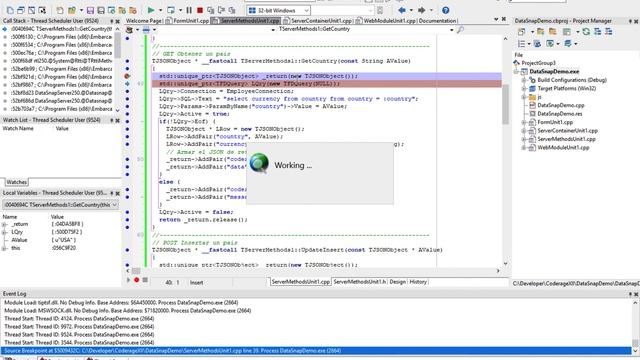640x360 pixels.
Task: Toggle the breakpoint on the highlighted _return line
Action: pyautogui.click(x=127, y=76)
